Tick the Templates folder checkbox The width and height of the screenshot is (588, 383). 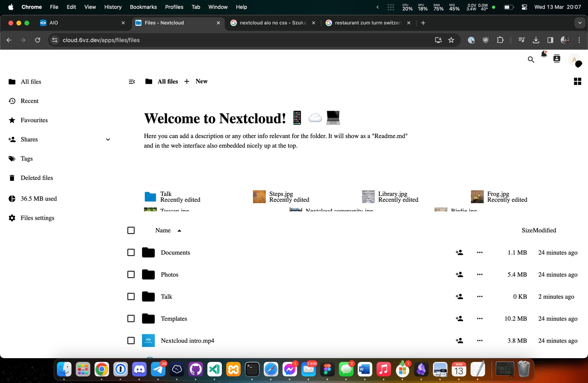(131, 319)
